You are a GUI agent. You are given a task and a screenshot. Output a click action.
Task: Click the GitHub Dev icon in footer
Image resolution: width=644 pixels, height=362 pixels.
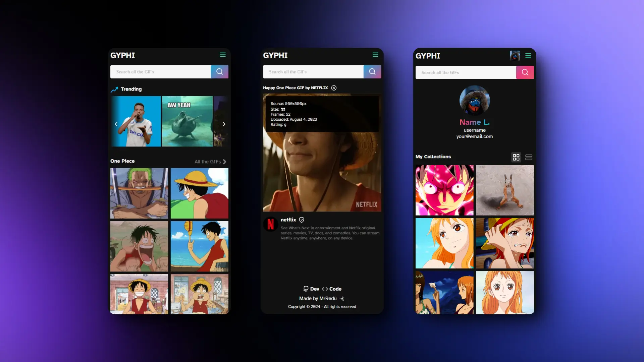pos(306,289)
